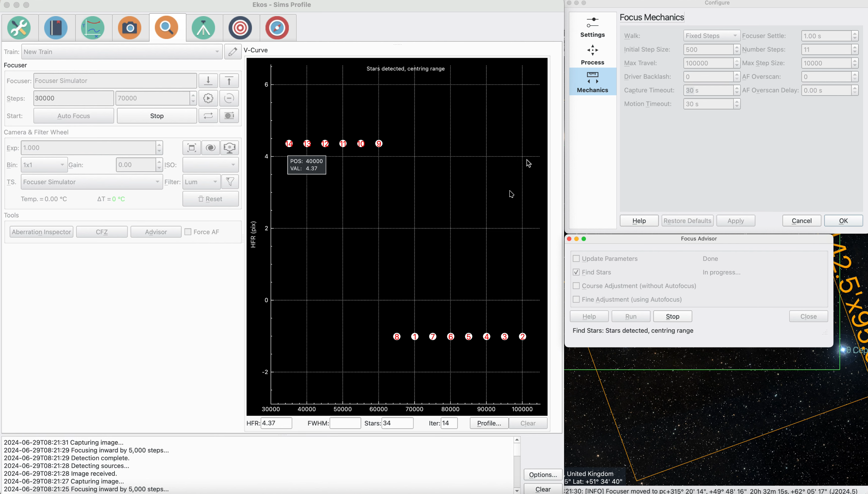This screenshot has height=494, width=868.
Task: Select the search/find icon in top toolbar
Action: click(167, 28)
